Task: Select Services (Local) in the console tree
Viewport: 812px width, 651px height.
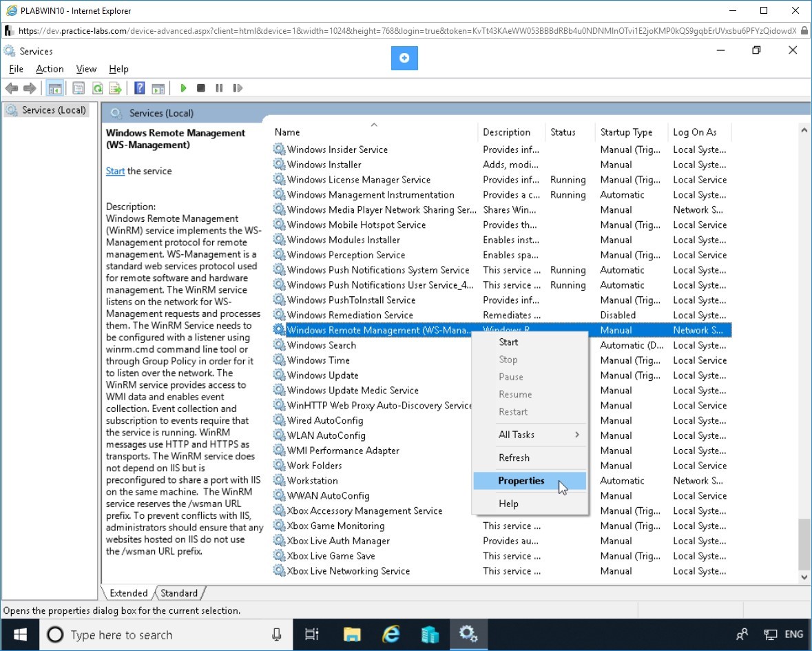Action: pyautogui.click(x=47, y=110)
